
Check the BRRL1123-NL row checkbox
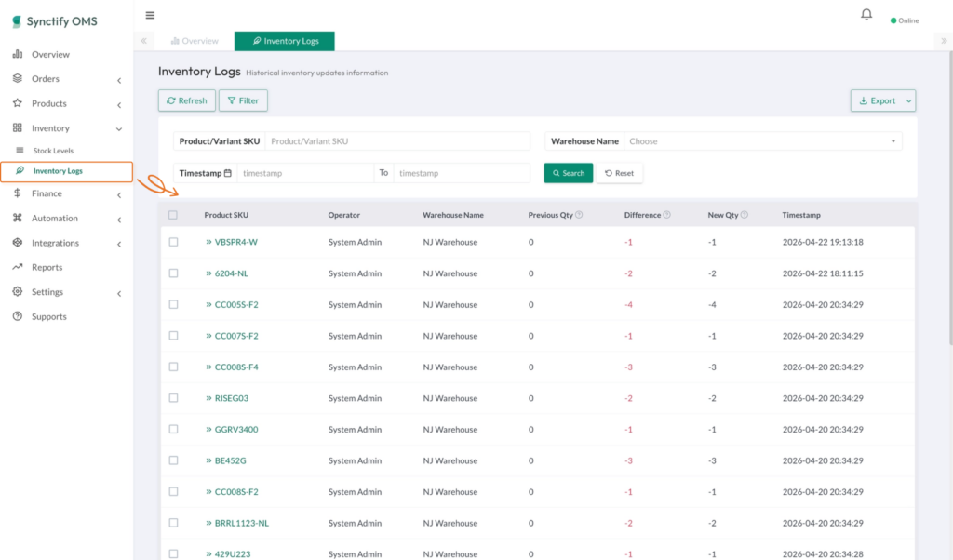click(174, 523)
